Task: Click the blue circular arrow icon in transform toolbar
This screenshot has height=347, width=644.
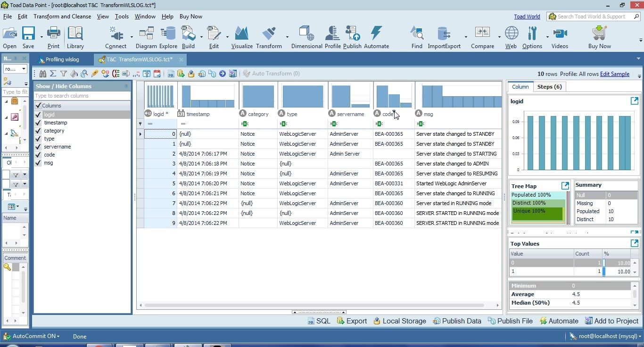Action: coord(223,74)
